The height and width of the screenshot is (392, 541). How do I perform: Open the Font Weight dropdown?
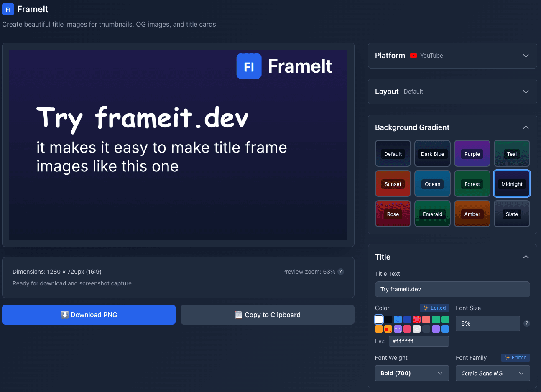click(412, 373)
